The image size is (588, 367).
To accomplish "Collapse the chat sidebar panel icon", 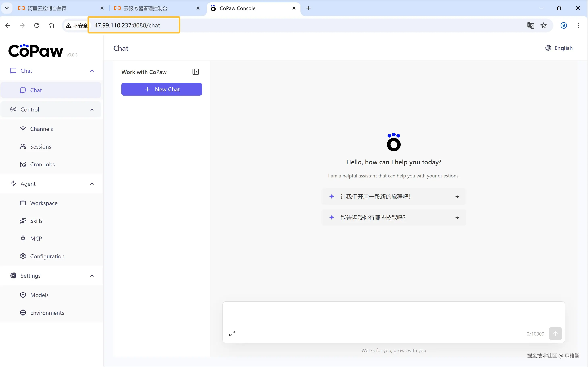I will coord(195,72).
